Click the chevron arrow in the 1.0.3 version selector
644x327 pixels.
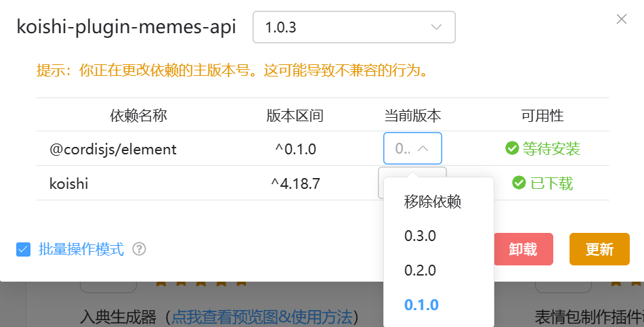436,28
